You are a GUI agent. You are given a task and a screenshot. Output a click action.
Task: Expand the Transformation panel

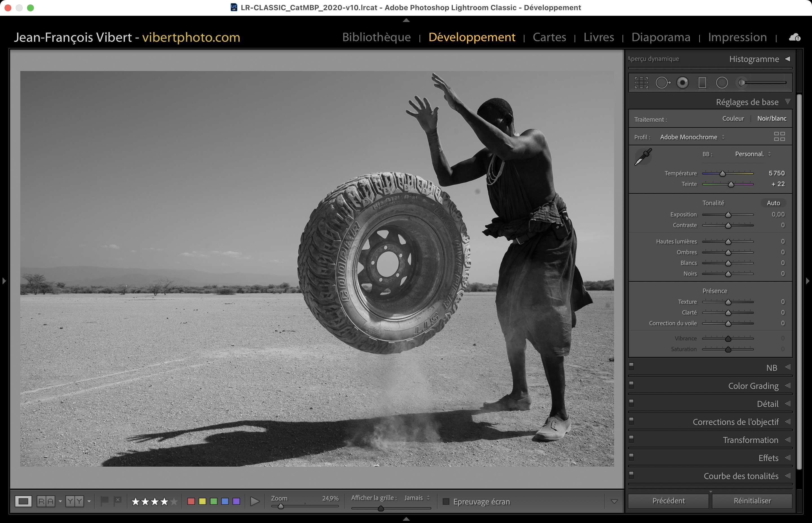(x=750, y=440)
